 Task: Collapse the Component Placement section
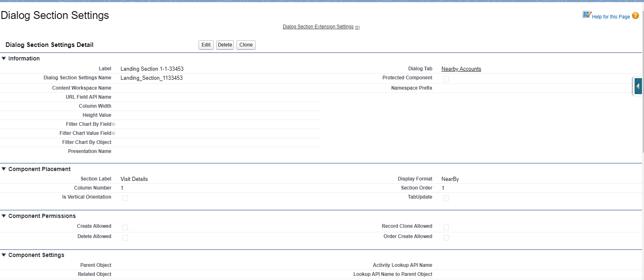click(4, 169)
